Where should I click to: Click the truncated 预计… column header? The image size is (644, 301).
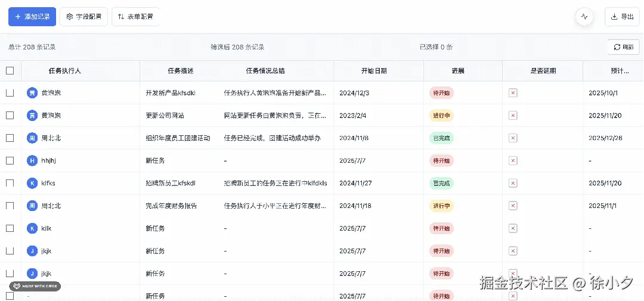tap(620, 70)
